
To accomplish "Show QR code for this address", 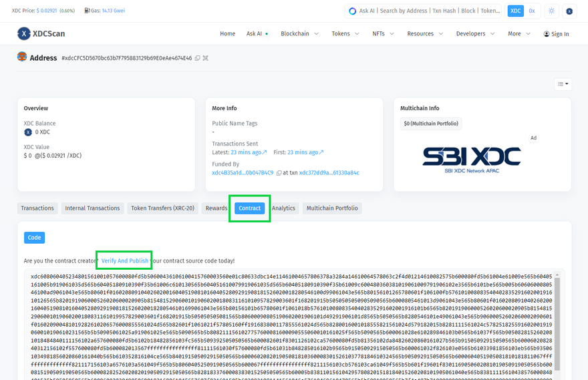I will point(206,59).
